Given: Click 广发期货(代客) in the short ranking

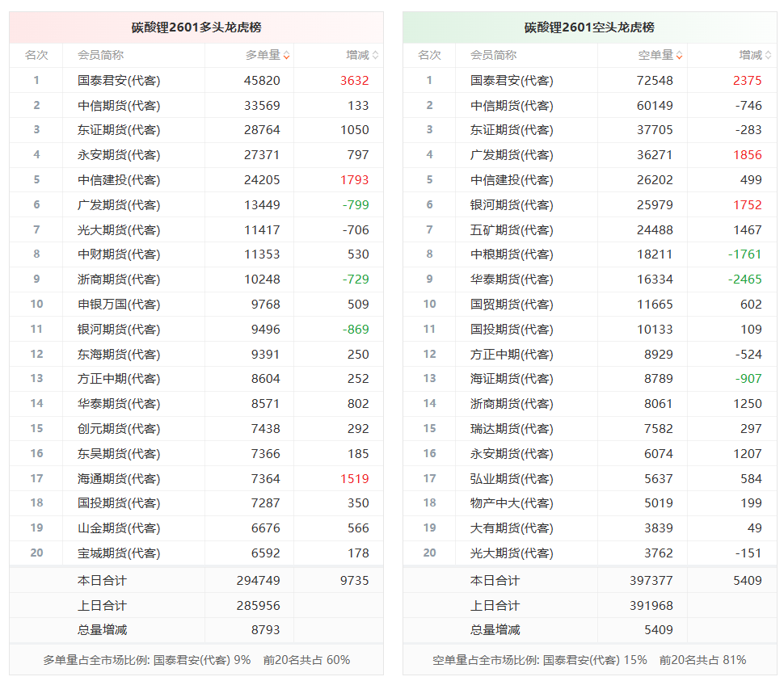Looking at the screenshot, I should pos(512,155).
